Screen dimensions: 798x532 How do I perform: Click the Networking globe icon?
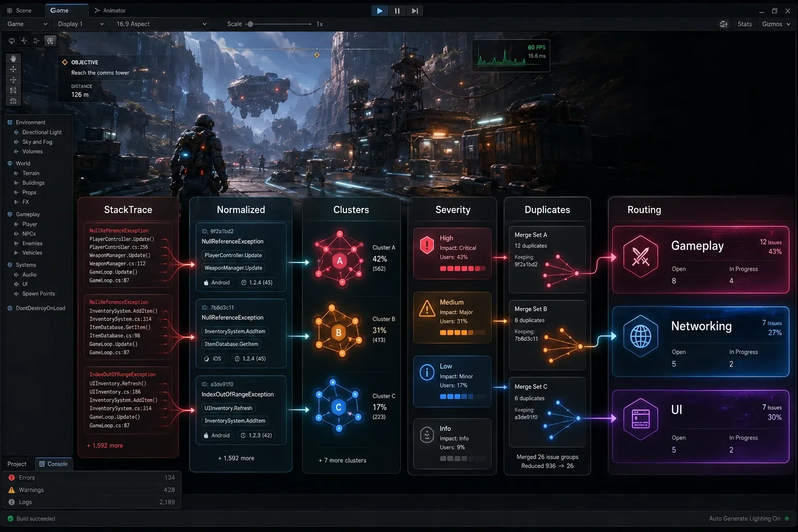pyautogui.click(x=641, y=336)
